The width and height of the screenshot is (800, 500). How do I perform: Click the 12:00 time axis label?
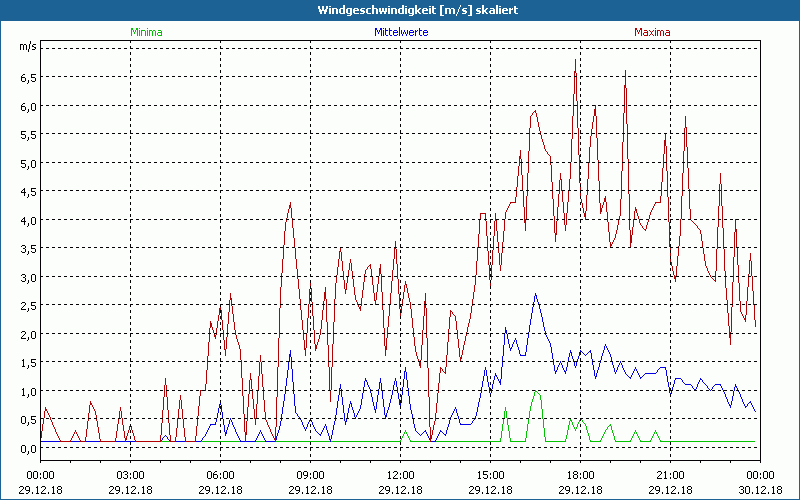click(400, 475)
